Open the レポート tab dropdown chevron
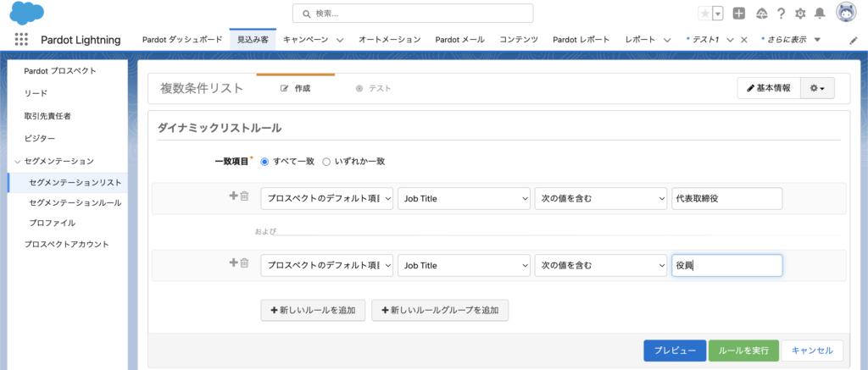Image resolution: width=868 pixels, height=370 pixels. pos(667,40)
